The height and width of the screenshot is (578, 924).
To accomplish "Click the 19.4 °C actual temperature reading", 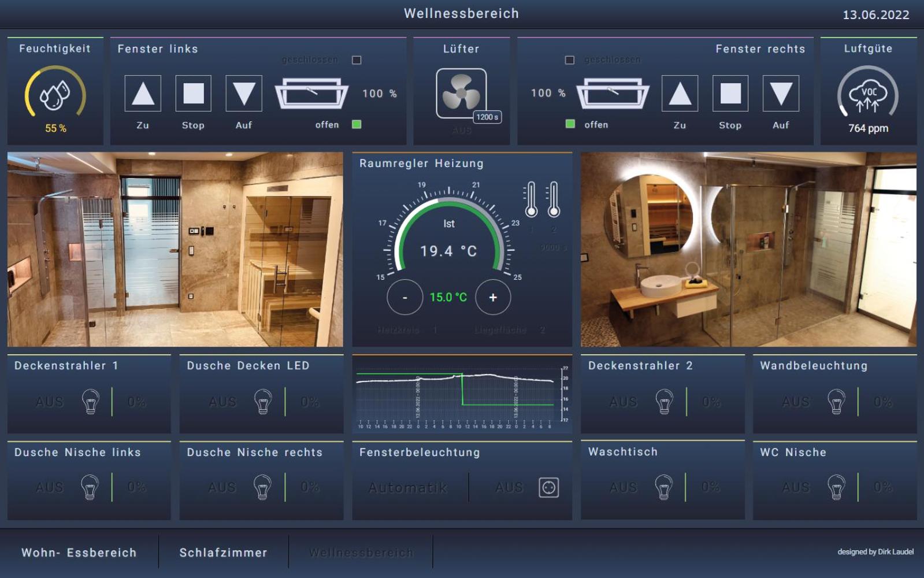I will point(448,251).
